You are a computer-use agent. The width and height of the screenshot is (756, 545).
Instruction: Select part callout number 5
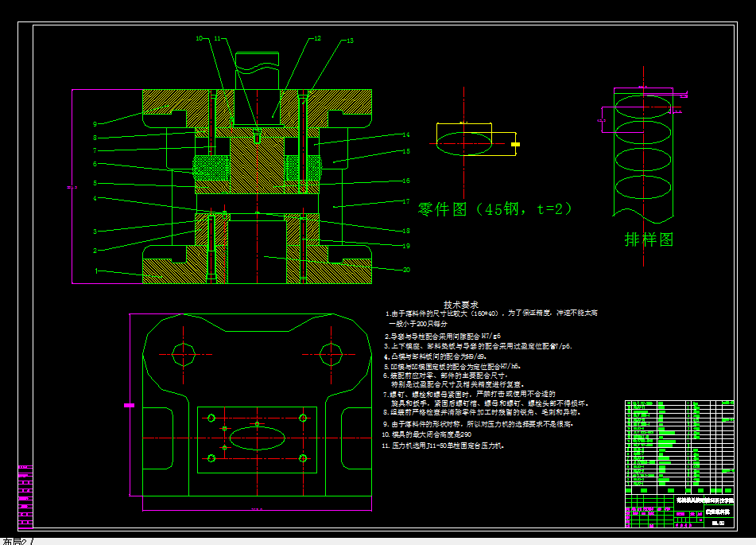click(x=95, y=183)
